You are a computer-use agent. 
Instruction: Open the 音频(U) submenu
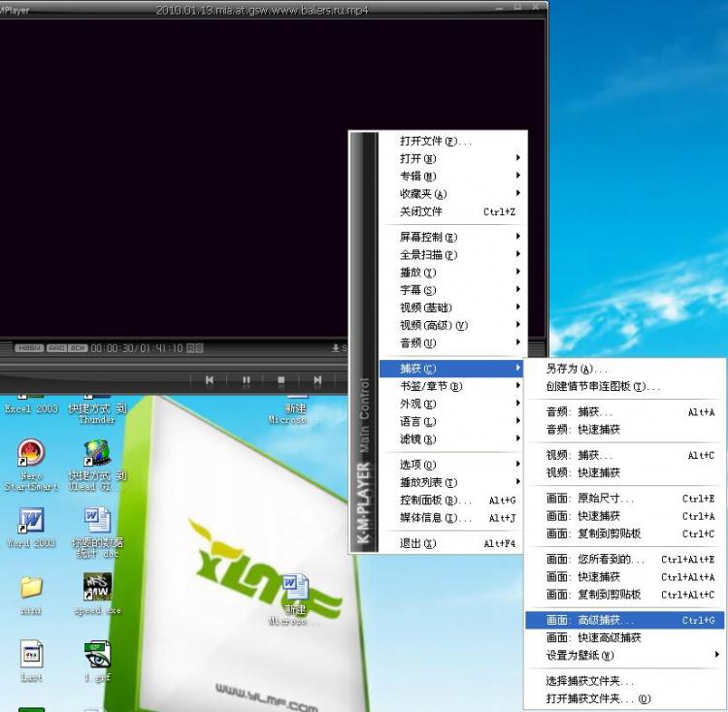[x=451, y=342]
